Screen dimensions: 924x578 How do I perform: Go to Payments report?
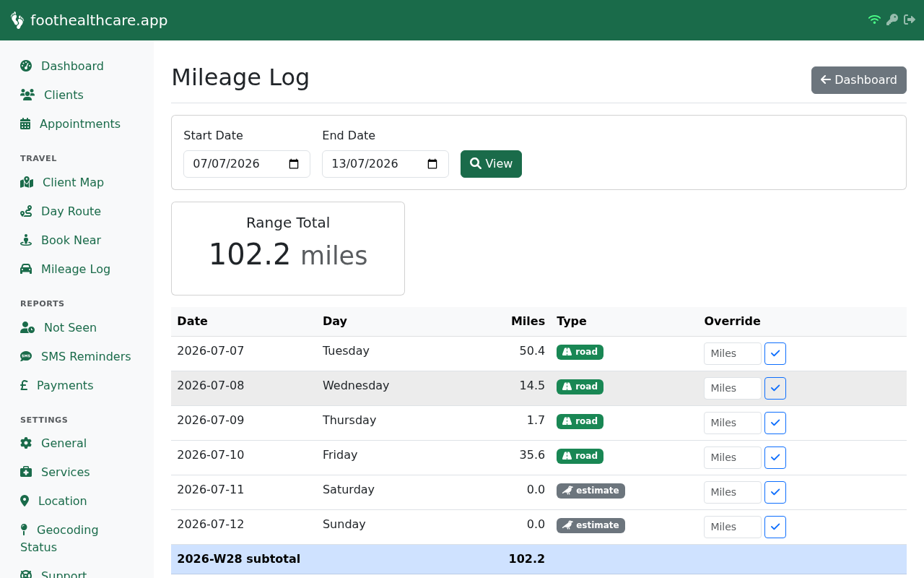pyautogui.click(x=65, y=385)
